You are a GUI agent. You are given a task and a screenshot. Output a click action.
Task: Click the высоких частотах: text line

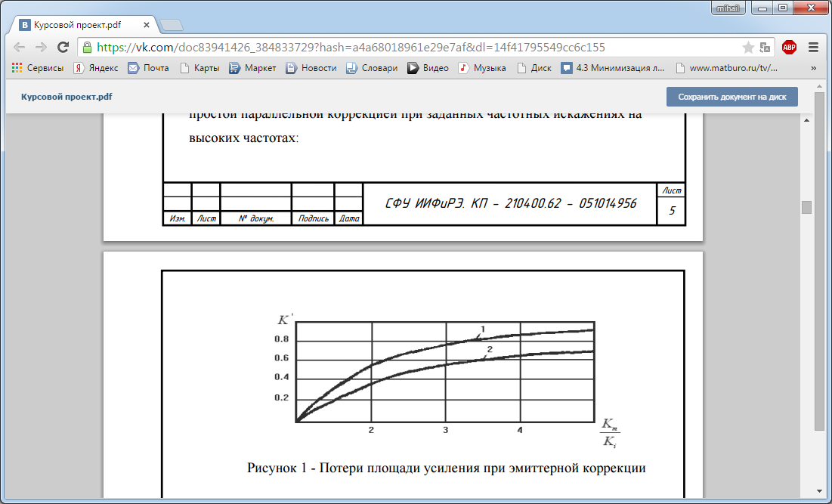click(x=244, y=138)
